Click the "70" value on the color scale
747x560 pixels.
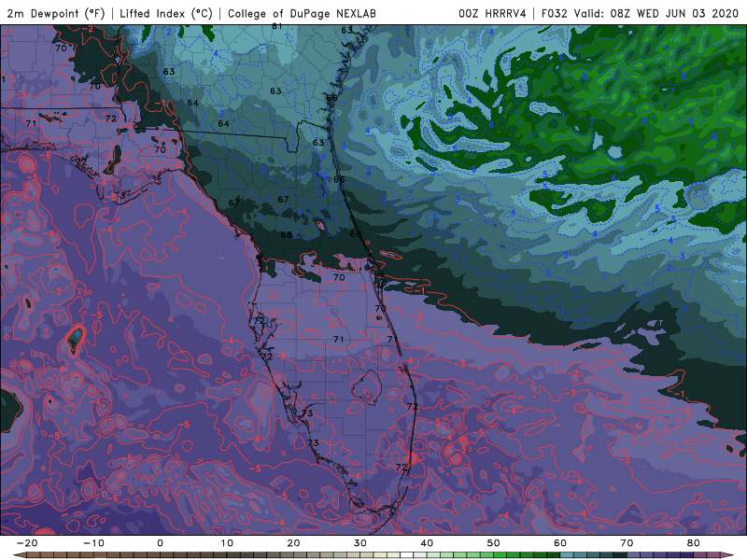[x=627, y=543]
